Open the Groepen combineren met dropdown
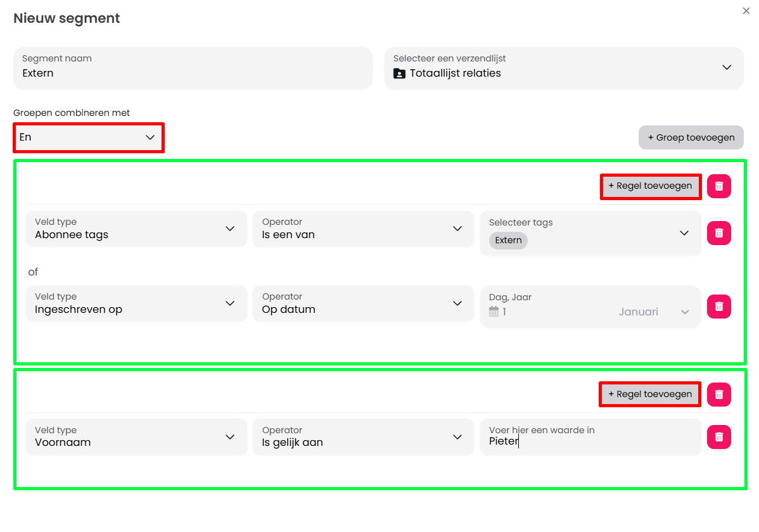 88,137
